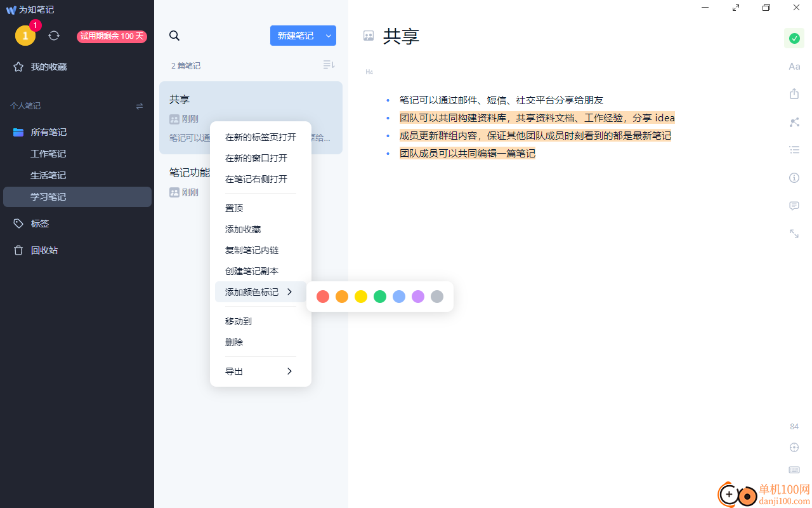Pick the green color mark
812x508 pixels.
point(380,297)
